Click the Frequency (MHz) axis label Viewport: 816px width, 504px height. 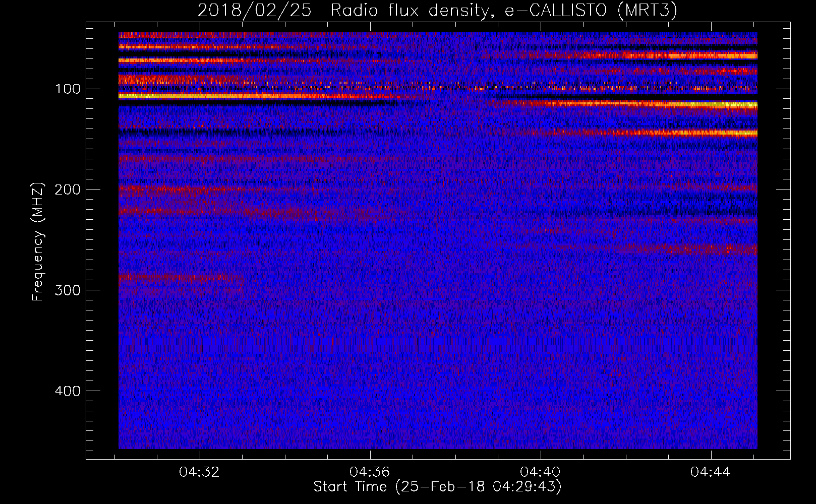(38, 241)
